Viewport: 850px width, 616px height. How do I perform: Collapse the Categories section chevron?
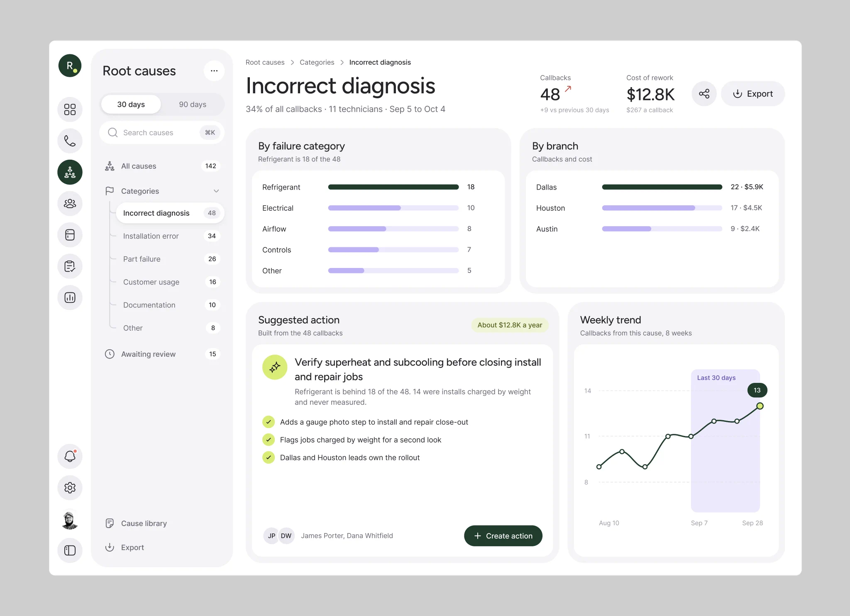click(x=216, y=191)
